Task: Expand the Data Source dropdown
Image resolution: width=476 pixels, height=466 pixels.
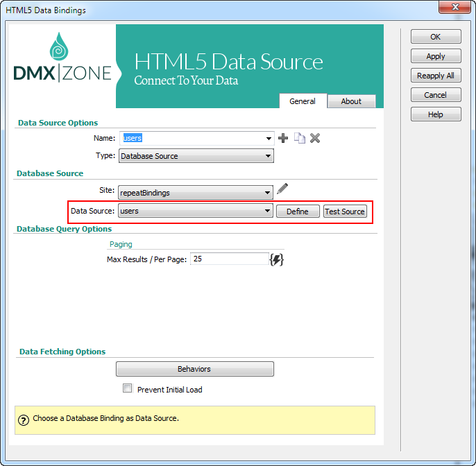Action: (x=196, y=211)
